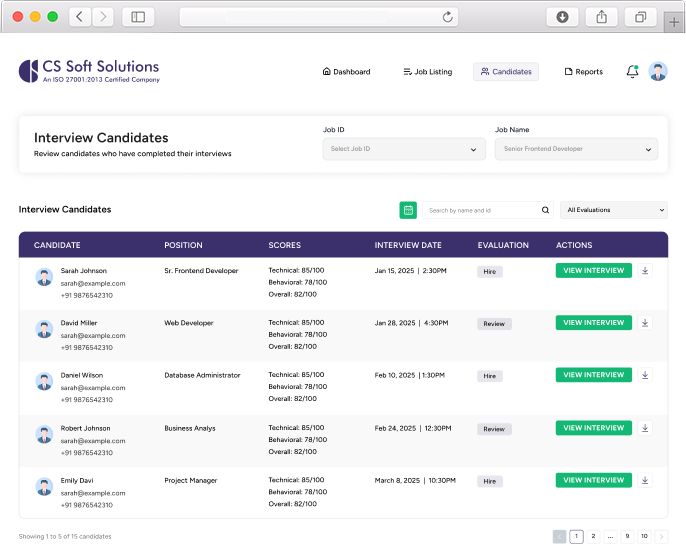Download Sarah Johnson's interview report

click(645, 270)
